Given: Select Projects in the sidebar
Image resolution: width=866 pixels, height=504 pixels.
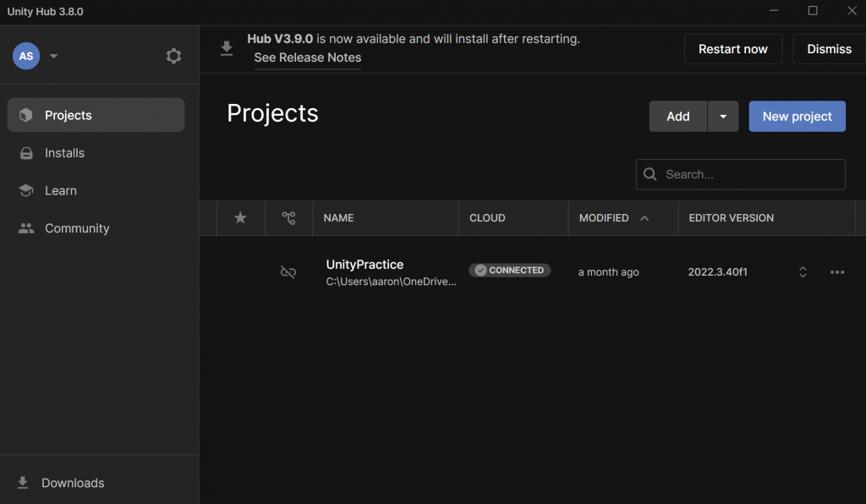Looking at the screenshot, I should (96, 115).
